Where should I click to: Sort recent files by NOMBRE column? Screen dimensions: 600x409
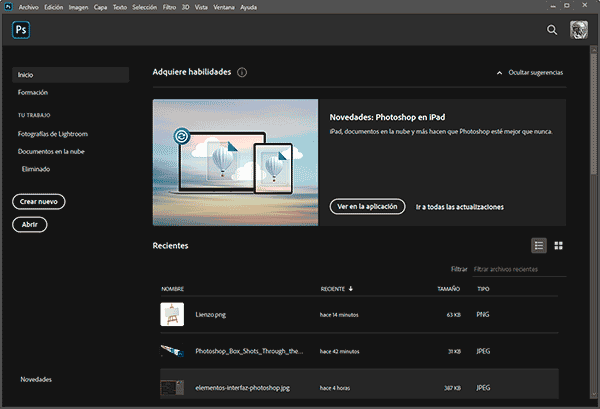(x=173, y=289)
